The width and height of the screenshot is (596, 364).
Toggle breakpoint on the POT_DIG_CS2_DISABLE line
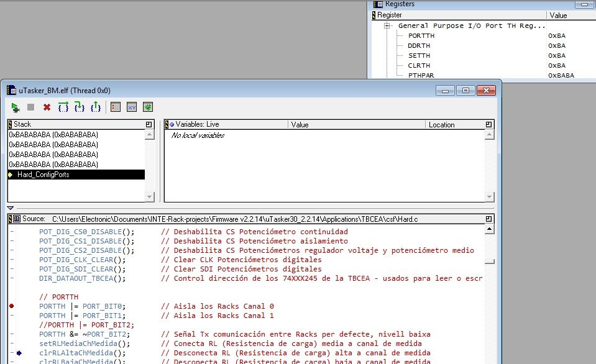point(12,250)
